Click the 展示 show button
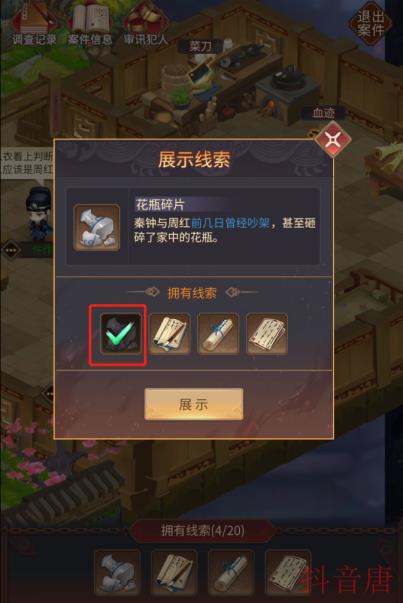 tap(193, 404)
